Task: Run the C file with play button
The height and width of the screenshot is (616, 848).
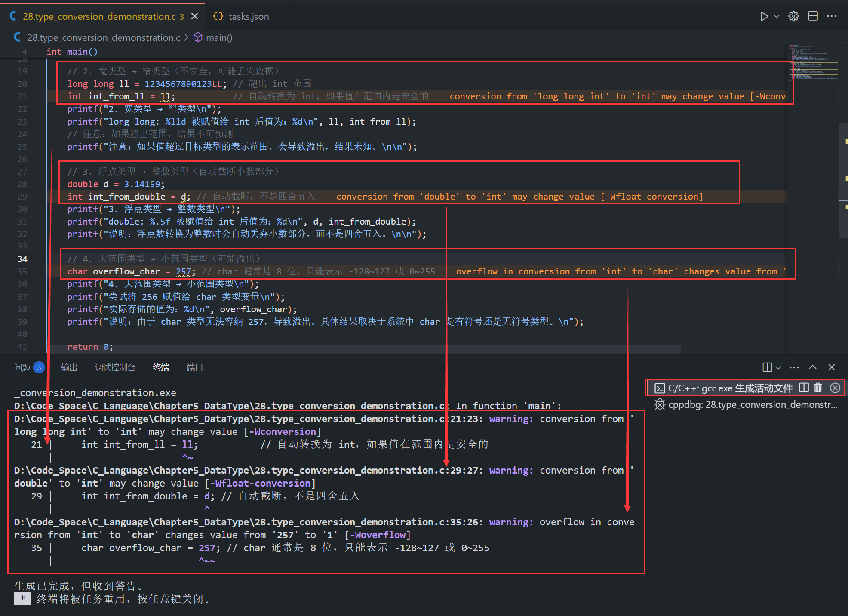Action: [764, 16]
